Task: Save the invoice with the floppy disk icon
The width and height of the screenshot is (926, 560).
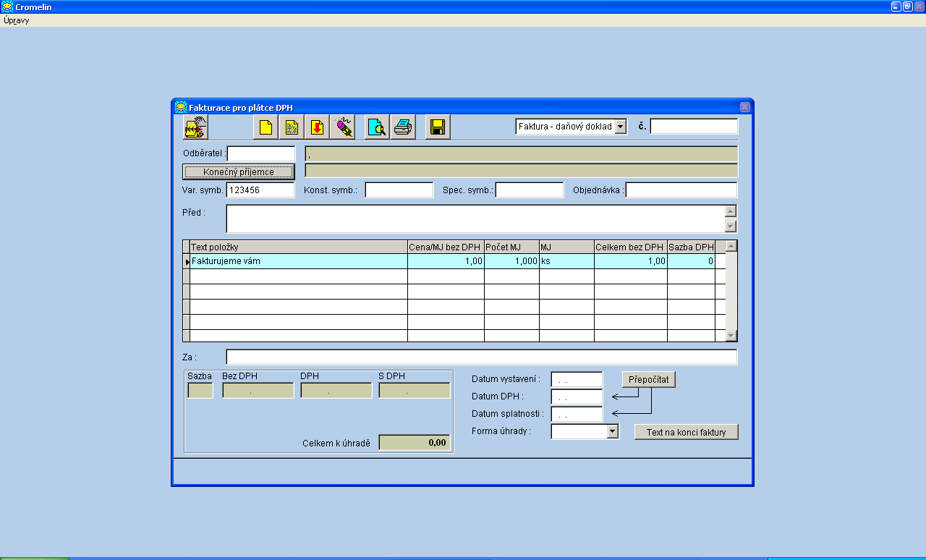Action: tap(437, 127)
